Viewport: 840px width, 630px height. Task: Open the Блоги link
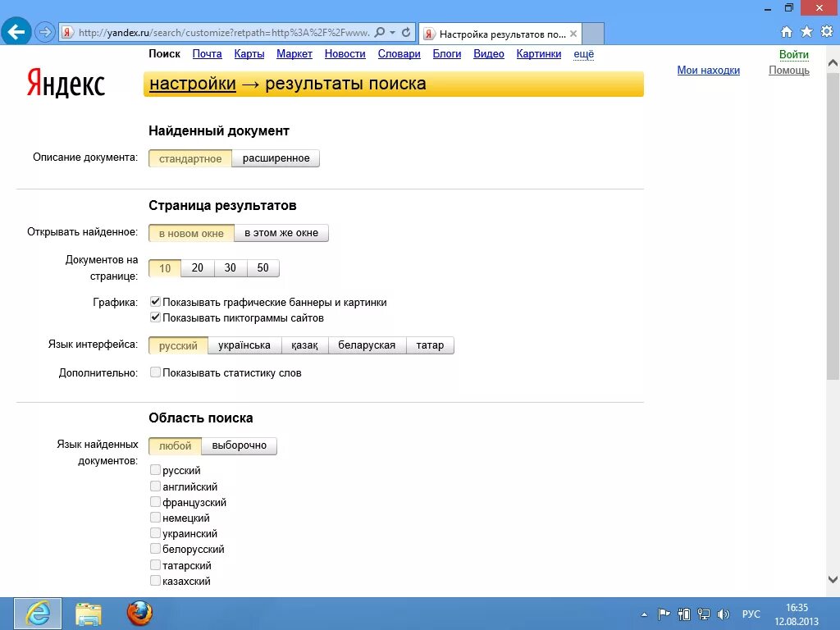click(x=447, y=53)
